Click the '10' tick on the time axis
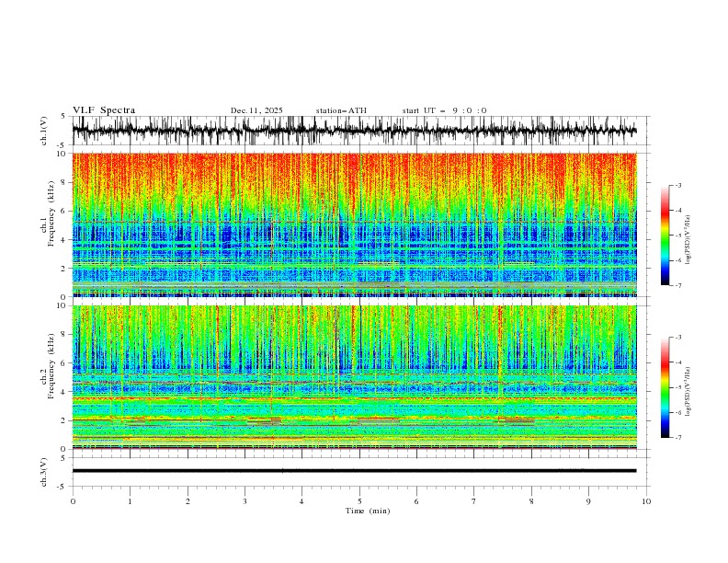Screen dimensions: 728x563 (646, 501)
